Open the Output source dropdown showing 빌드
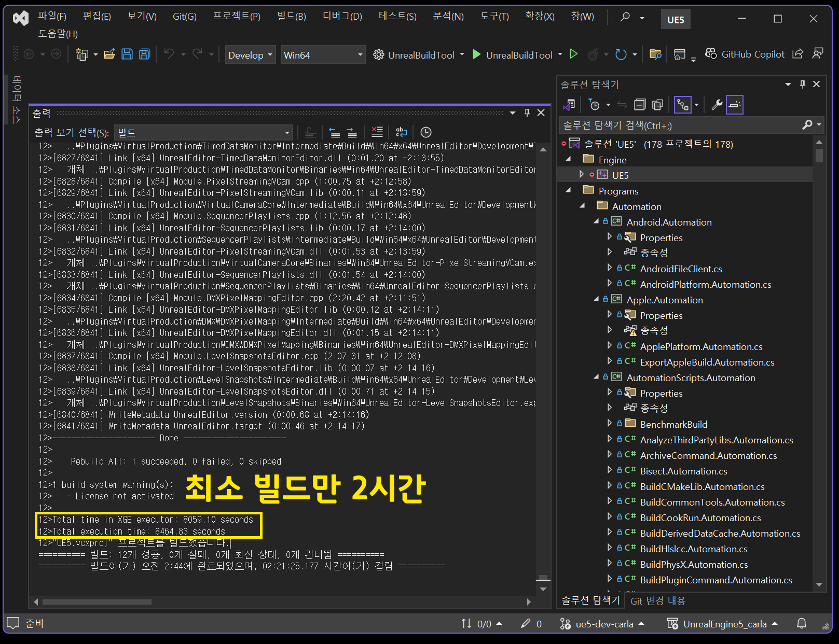 click(x=204, y=132)
